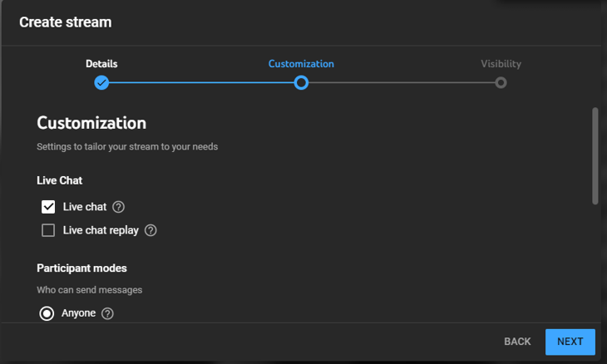
Task: Click the Participant modes section heading
Action: point(81,268)
